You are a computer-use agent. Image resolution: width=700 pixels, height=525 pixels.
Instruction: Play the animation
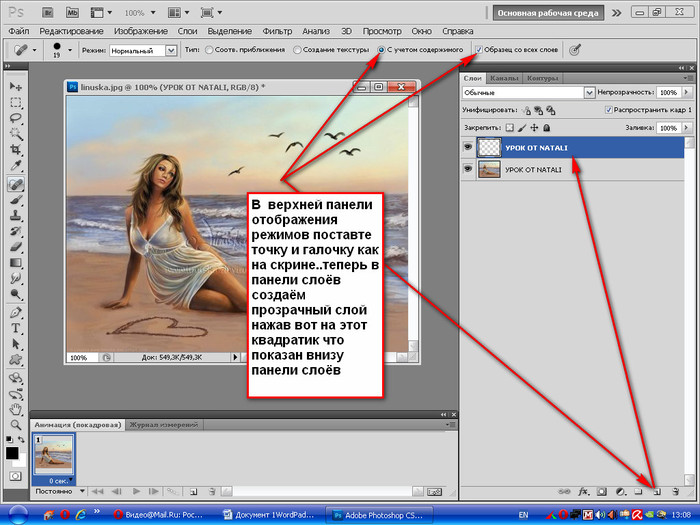[136, 492]
